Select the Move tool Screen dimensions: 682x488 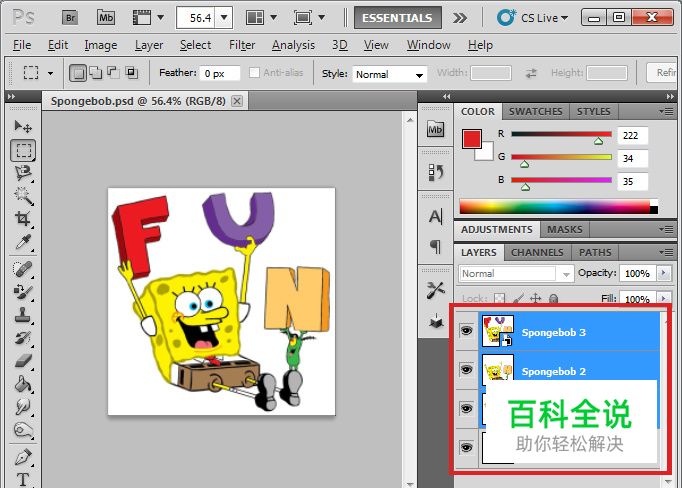[x=23, y=127]
